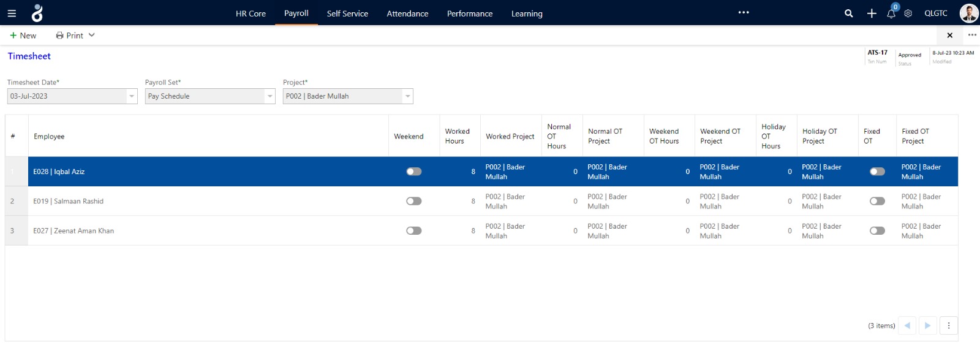
Task: Open grid options vertical dots menu
Action: click(x=948, y=325)
